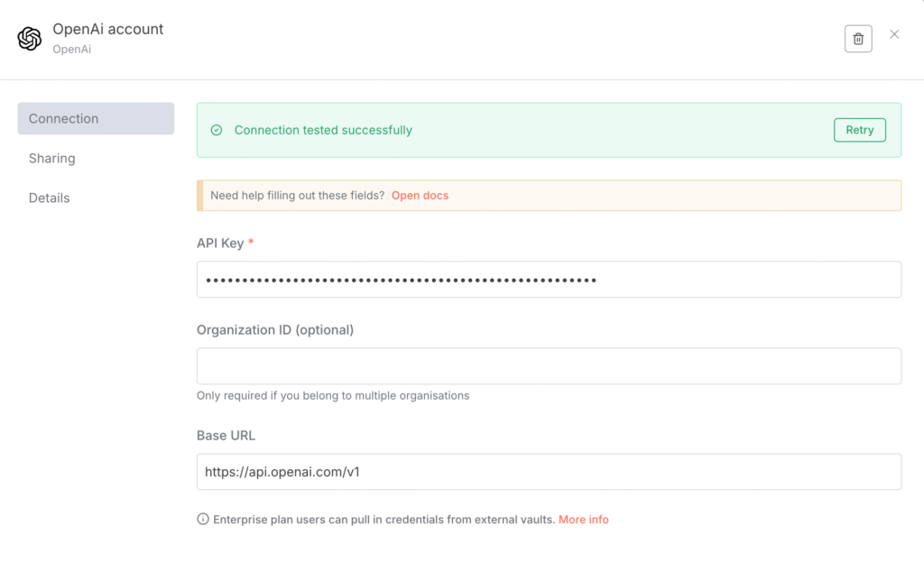Delete this credential using the trash icon
Viewport: 924px width, 582px height.
(858, 39)
